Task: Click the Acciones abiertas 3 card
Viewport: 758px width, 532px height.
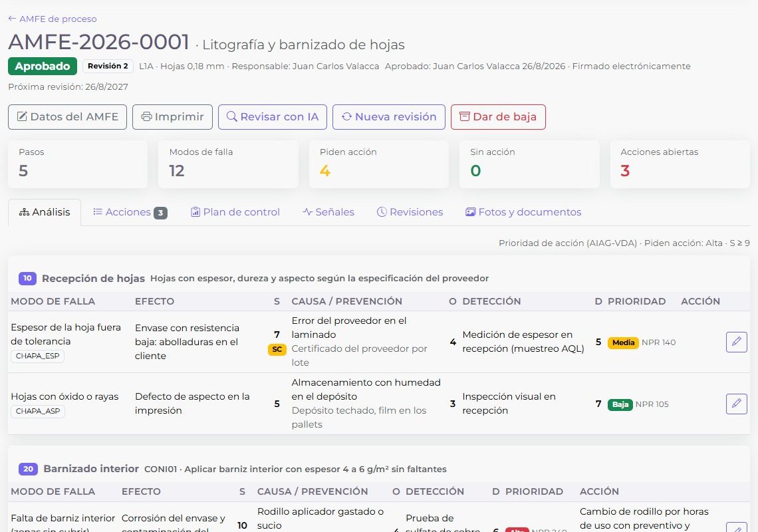Action: (x=680, y=164)
